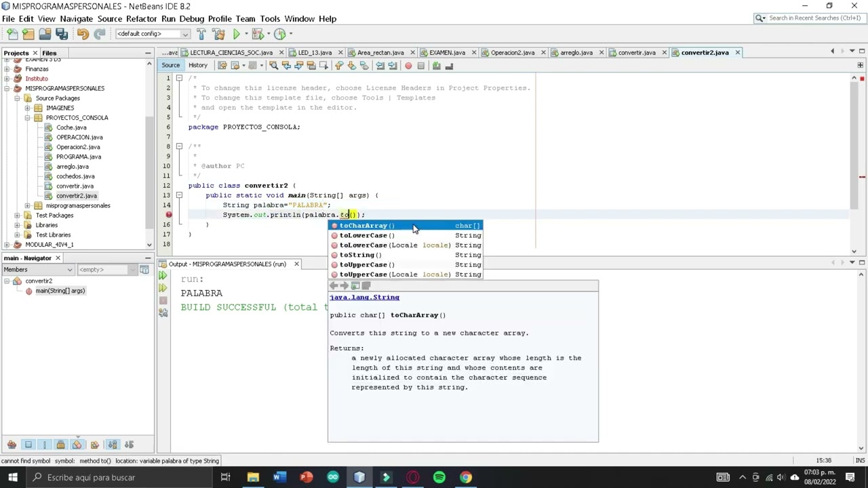Click the red Start Macro Recording icon
This screenshot has height=488, width=868.
pyautogui.click(x=408, y=66)
